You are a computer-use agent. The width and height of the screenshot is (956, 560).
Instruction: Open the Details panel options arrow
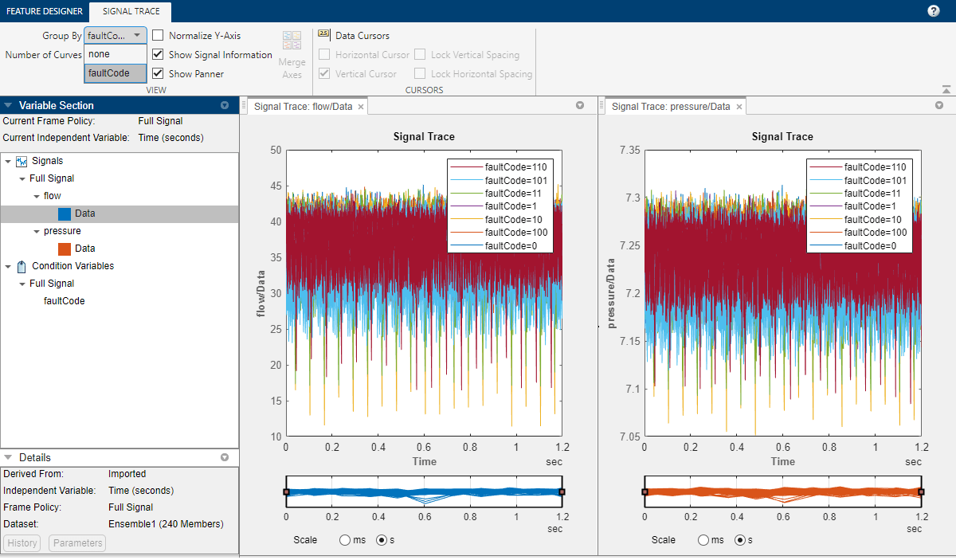click(x=225, y=457)
